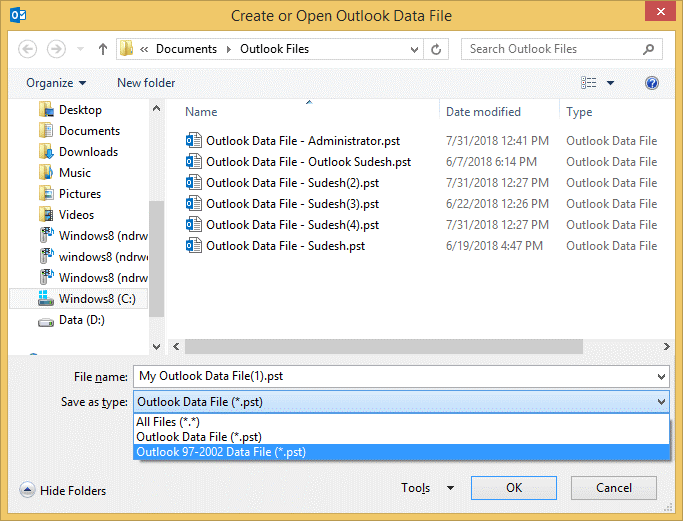Click the Sudesh(3).pst file icon
683x521 pixels.
194,203
